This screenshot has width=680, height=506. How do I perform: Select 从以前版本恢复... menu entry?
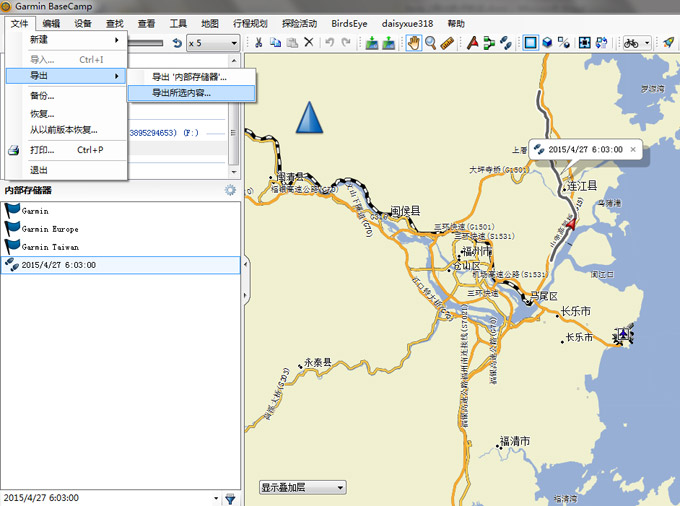pyautogui.click(x=66, y=130)
